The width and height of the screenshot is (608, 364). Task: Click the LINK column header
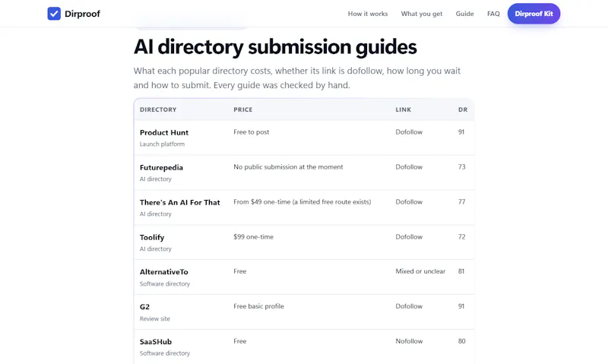click(x=404, y=109)
